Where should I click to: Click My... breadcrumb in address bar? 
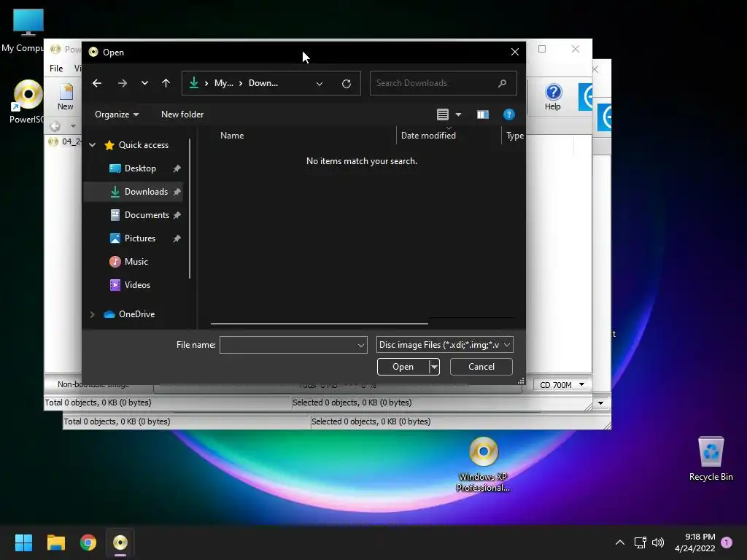pos(223,83)
